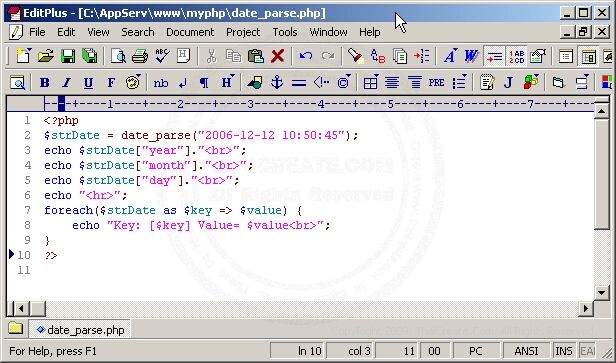Open the font settings (A icon)
This screenshot has width=616, height=363.
pyautogui.click(x=450, y=56)
